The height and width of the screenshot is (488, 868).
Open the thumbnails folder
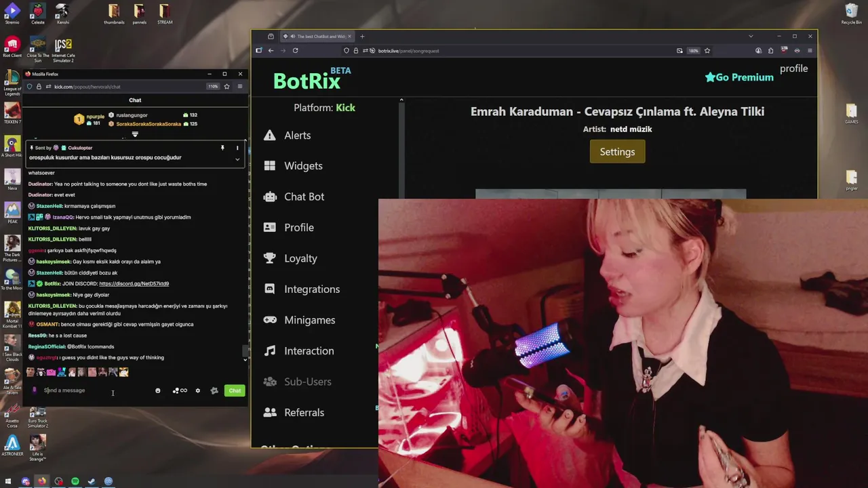pos(114,14)
